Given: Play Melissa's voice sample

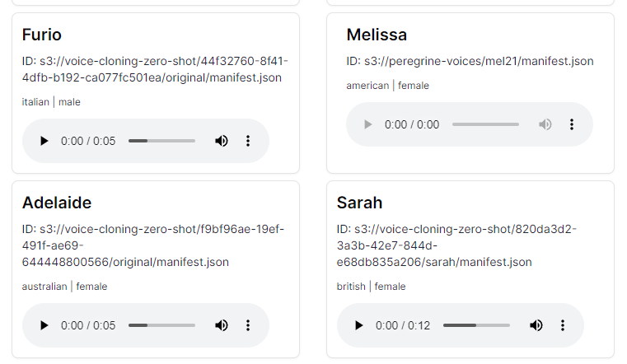Looking at the screenshot, I should coord(367,124).
